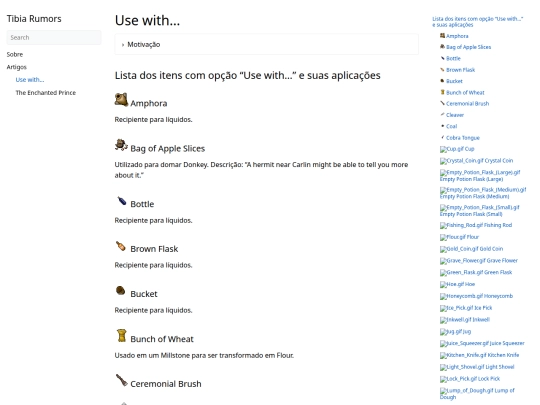Click the Brown Flask heading text
Screen dimensions: 540x405
click(154, 249)
